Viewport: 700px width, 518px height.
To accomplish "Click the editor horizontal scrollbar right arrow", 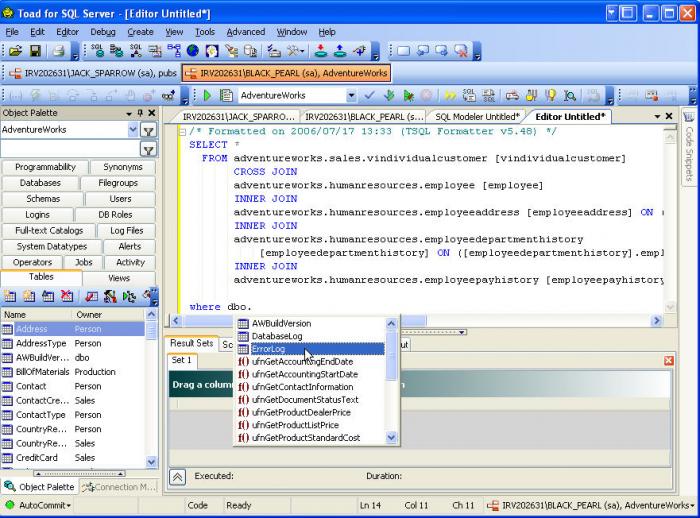I will coord(657,321).
